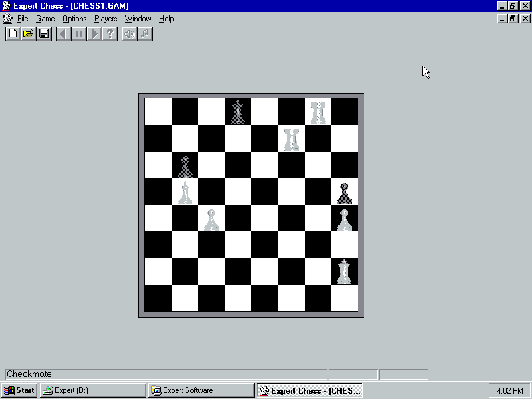Select the white pawn on the fifth row left side
Image resolution: width=532 pixels, height=399 pixels.
pyautogui.click(x=211, y=220)
